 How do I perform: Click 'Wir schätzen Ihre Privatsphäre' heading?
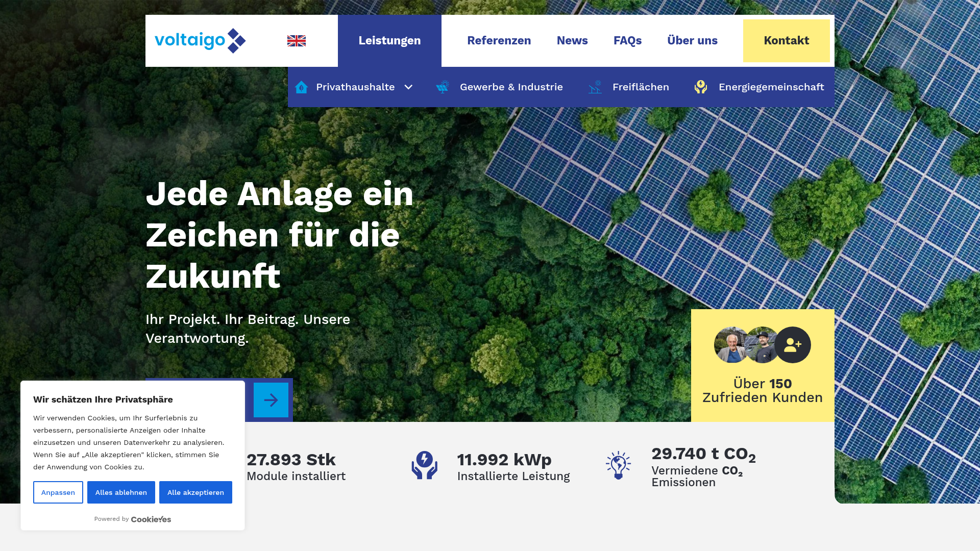103,399
